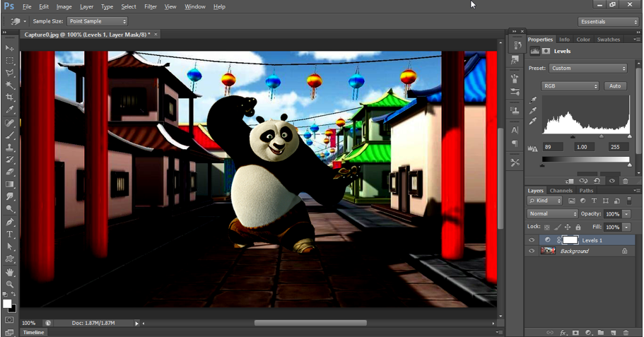
Task: Select the Zoom tool
Action: [9, 284]
